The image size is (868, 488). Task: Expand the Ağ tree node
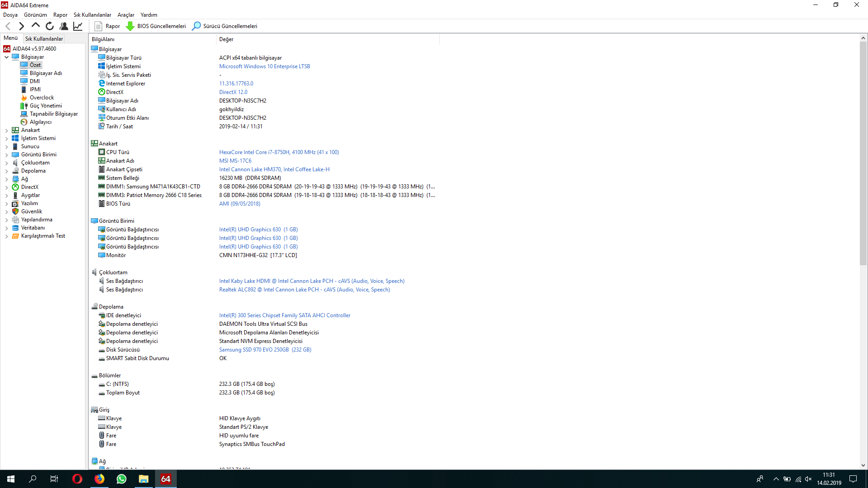point(7,179)
